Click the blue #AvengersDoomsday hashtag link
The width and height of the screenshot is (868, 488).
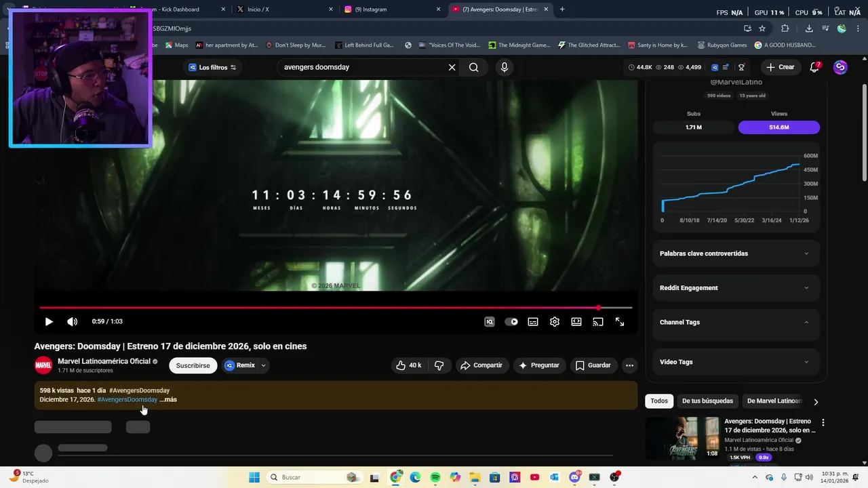tap(127, 399)
